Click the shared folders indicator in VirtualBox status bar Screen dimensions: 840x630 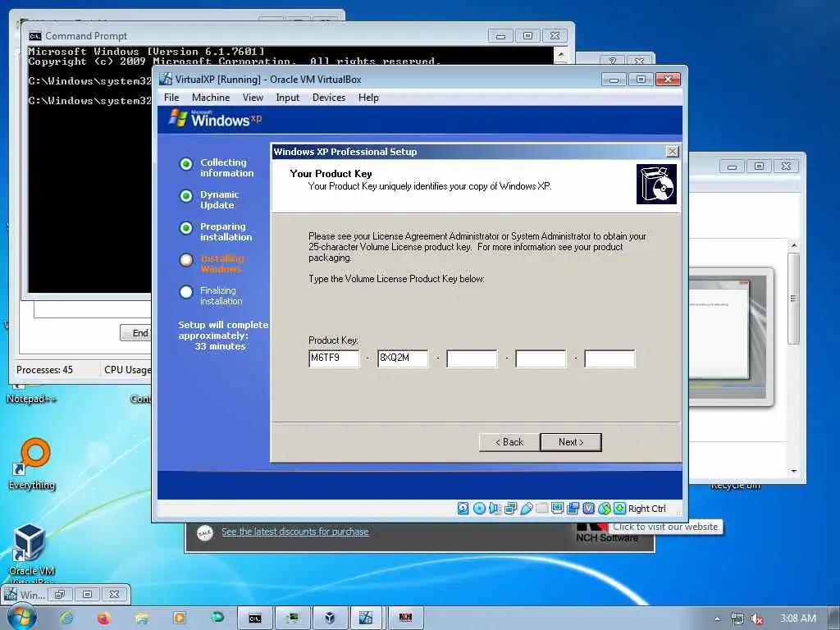(541, 509)
